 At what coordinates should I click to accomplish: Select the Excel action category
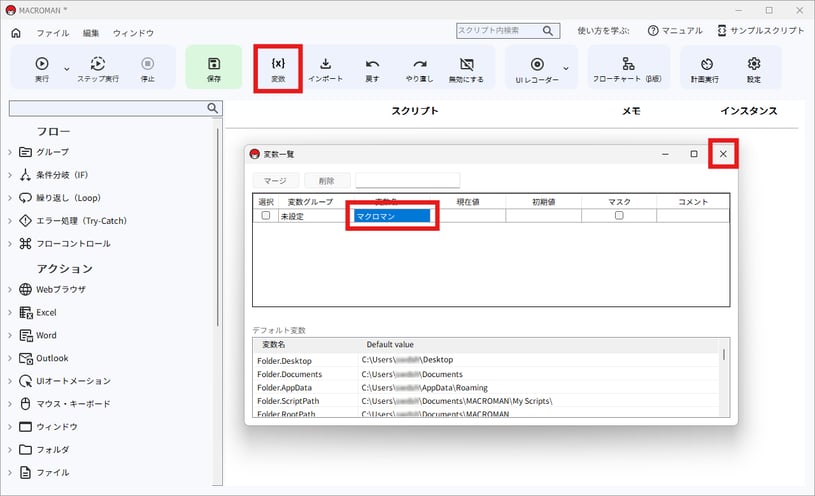46,312
